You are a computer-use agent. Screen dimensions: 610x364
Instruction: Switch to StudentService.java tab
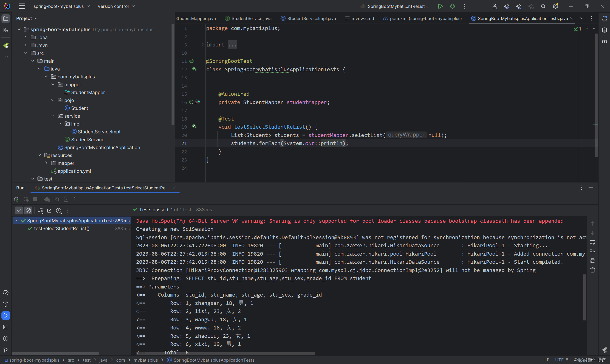(x=248, y=18)
